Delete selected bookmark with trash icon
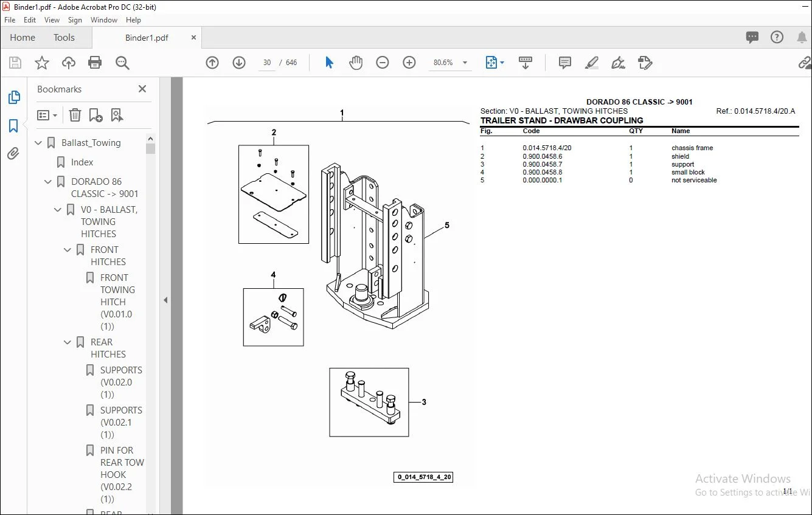The width and height of the screenshot is (812, 515). click(x=75, y=115)
